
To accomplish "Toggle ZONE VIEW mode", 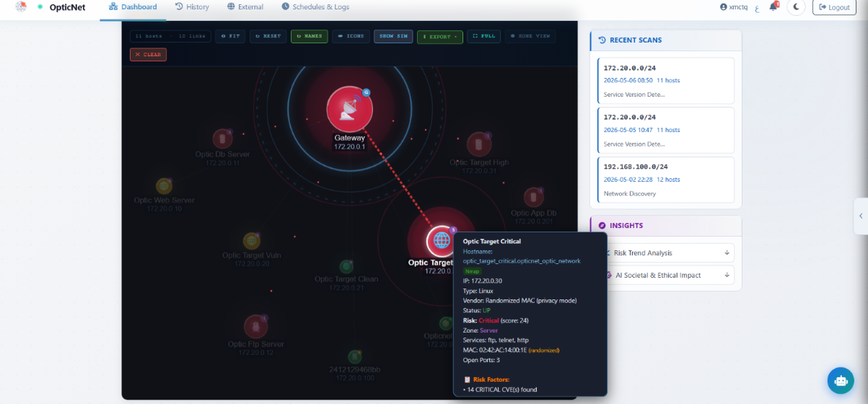I will (x=530, y=36).
